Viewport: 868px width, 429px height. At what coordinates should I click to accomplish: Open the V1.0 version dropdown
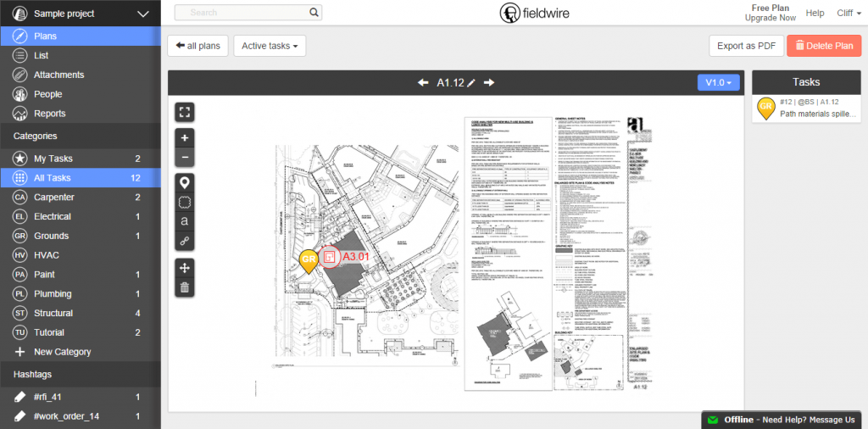[x=718, y=82]
